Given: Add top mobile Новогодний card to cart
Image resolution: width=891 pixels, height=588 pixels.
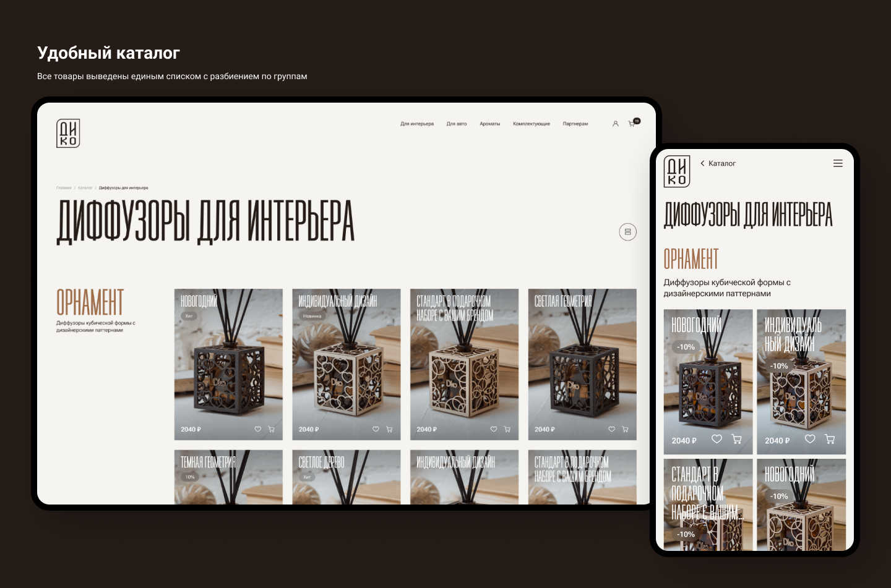Looking at the screenshot, I should click(x=737, y=439).
